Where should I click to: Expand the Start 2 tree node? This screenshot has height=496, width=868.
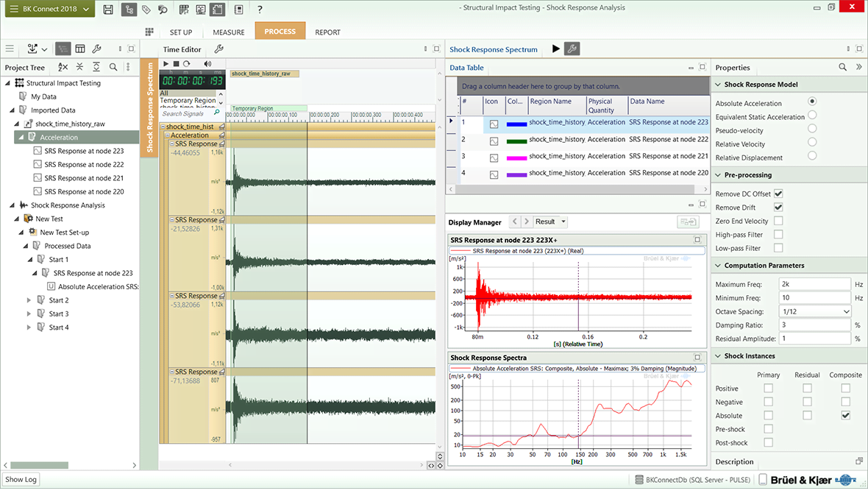[30, 300]
